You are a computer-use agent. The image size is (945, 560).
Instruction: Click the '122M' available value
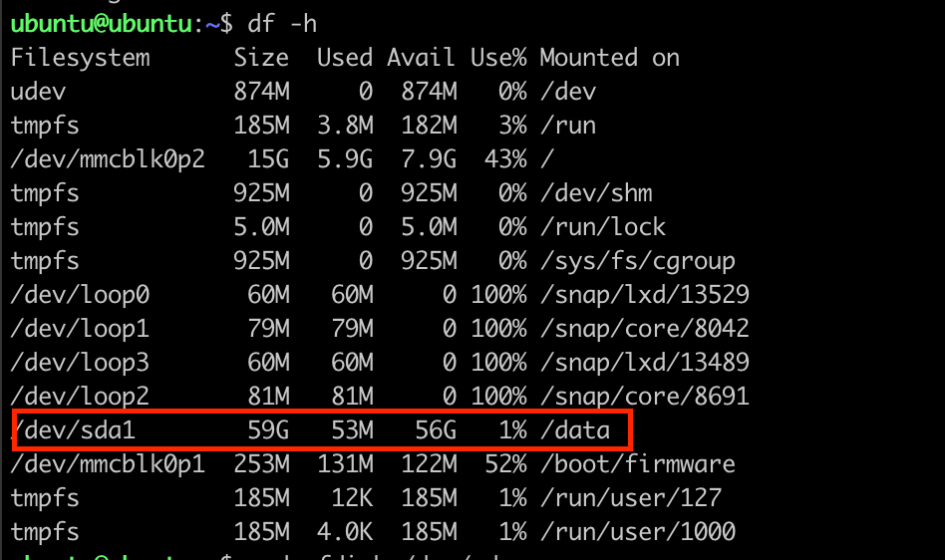coord(429,464)
